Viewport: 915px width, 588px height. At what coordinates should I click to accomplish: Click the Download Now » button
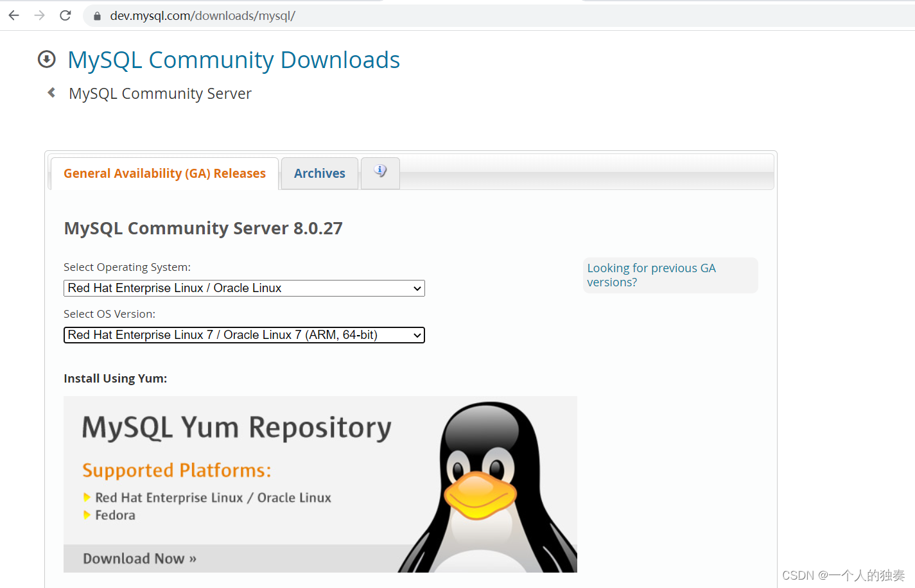[139, 558]
